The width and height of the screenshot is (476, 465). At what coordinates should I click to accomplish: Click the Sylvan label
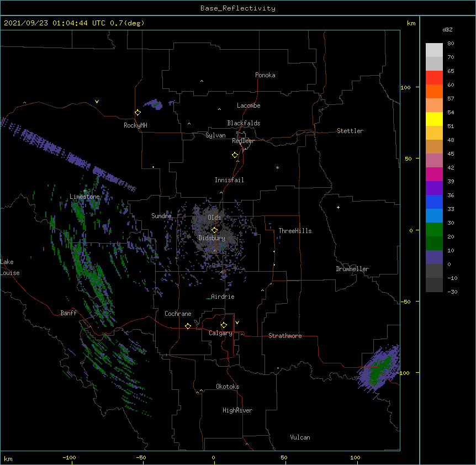coord(215,135)
